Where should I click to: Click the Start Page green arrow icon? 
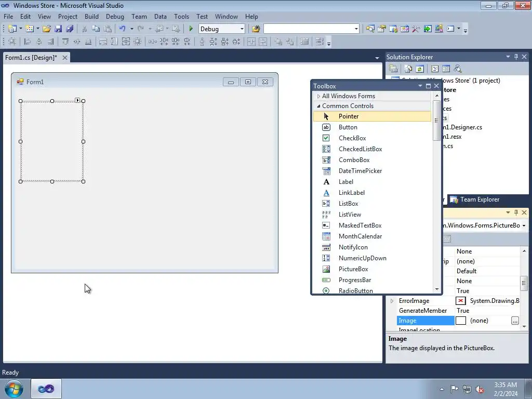click(x=428, y=29)
